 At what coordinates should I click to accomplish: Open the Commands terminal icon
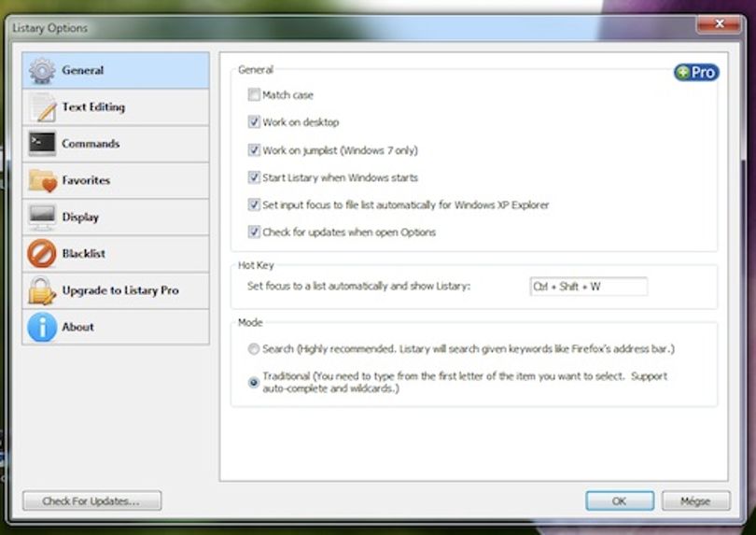click(x=42, y=143)
